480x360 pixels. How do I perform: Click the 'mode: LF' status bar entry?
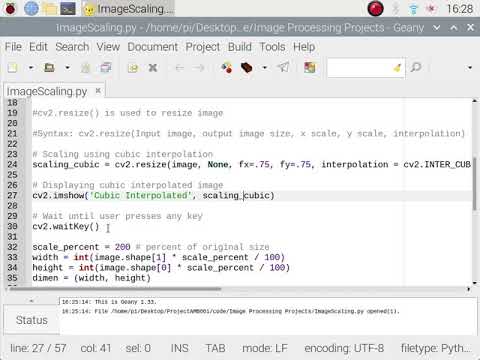pos(265,348)
